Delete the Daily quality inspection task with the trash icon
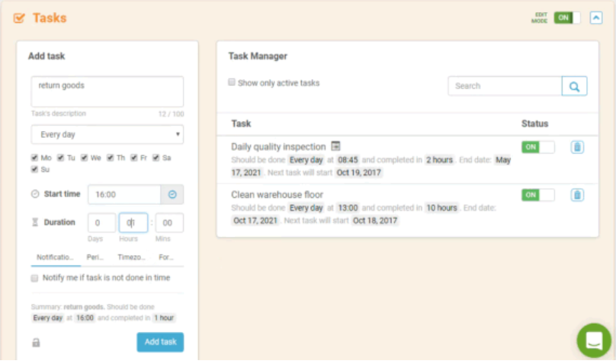616x364 pixels. [577, 147]
